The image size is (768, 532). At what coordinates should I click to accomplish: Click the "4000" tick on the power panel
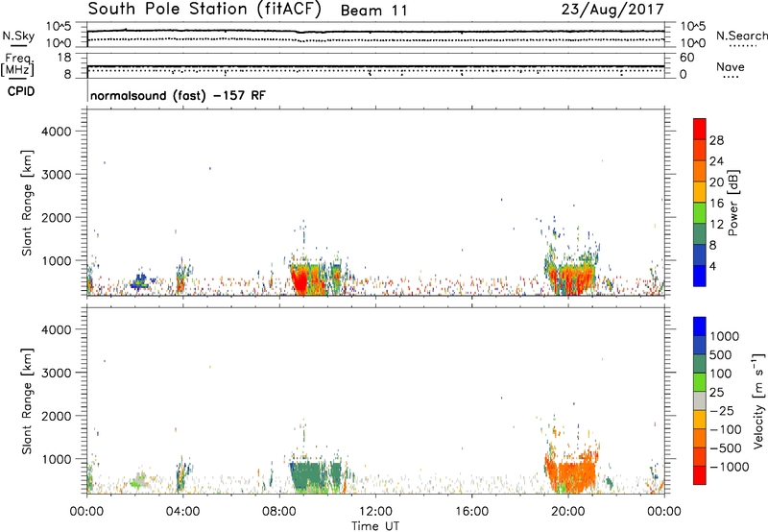(x=56, y=132)
